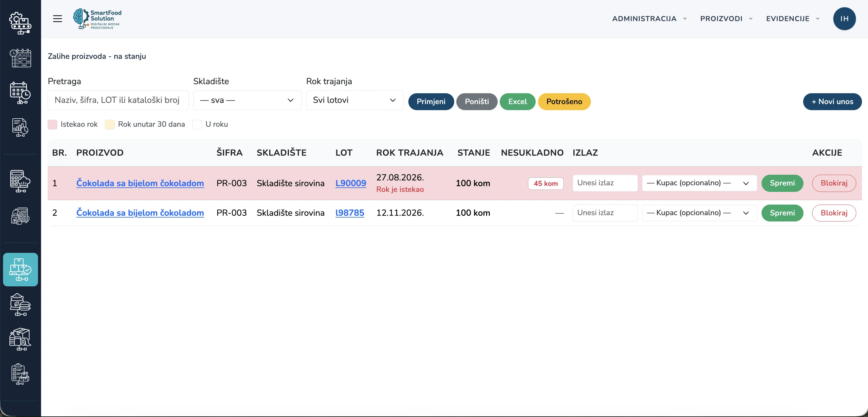The image size is (868, 417).
Task: Select the highlighted product stock sidebar icon
Action: tap(20, 269)
